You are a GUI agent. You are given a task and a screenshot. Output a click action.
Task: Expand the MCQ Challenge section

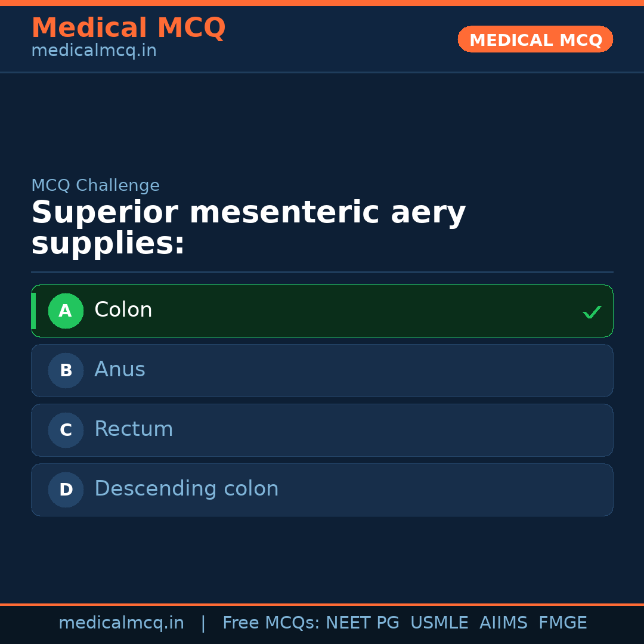(x=95, y=185)
